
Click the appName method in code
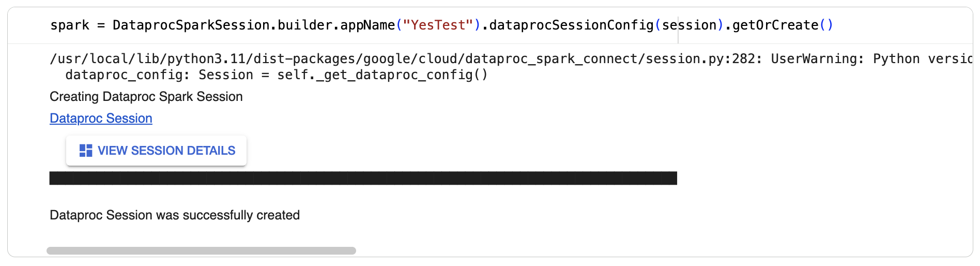point(367,25)
